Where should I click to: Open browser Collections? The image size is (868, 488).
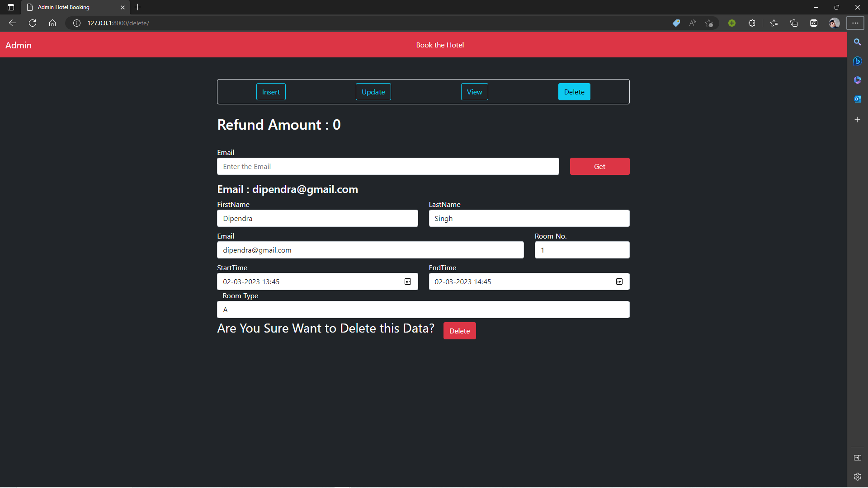794,23
